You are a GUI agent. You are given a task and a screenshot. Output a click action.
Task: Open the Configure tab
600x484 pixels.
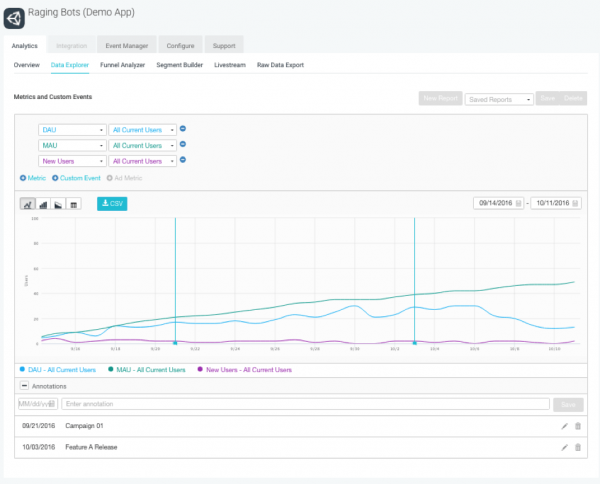[180, 45]
